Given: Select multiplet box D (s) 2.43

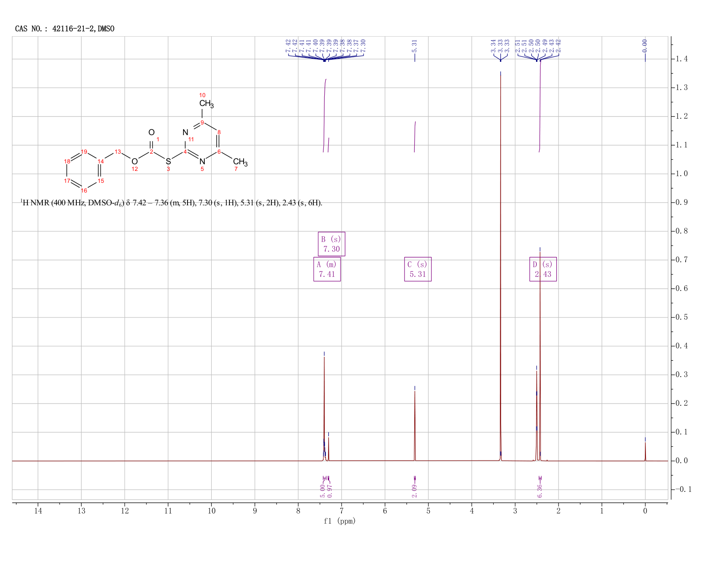Looking at the screenshot, I should 543,269.
